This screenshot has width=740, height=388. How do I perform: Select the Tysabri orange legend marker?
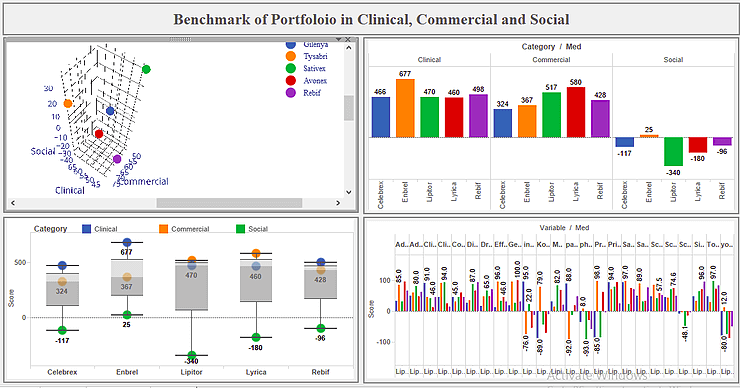[291, 57]
